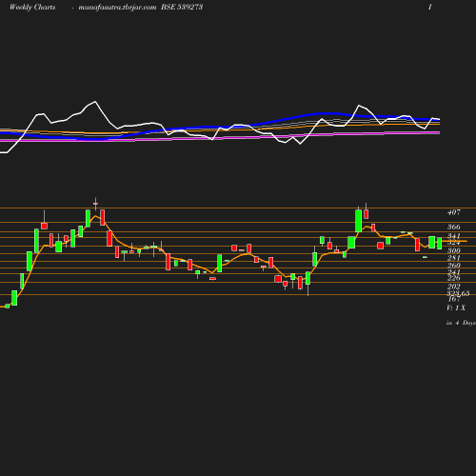Click the '202' price level label
476x476 pixels.
[454, 287]
